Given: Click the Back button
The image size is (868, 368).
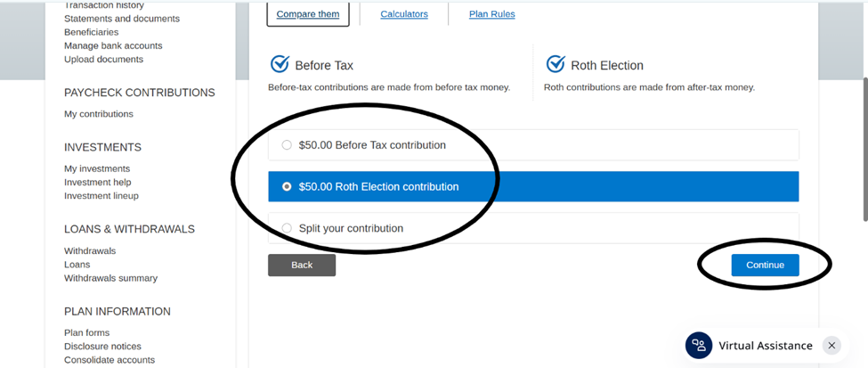Looking at the screenshot, I should click(302, 265).
